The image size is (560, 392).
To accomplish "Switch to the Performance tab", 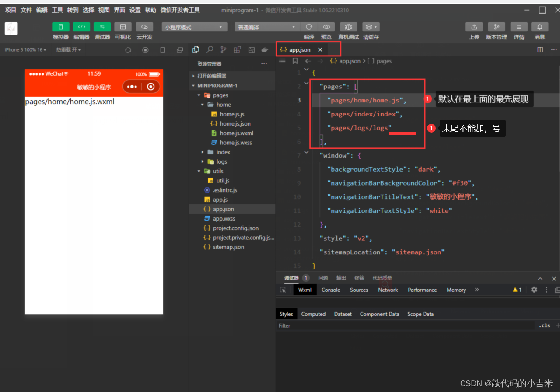I will [x=422, y=290].
